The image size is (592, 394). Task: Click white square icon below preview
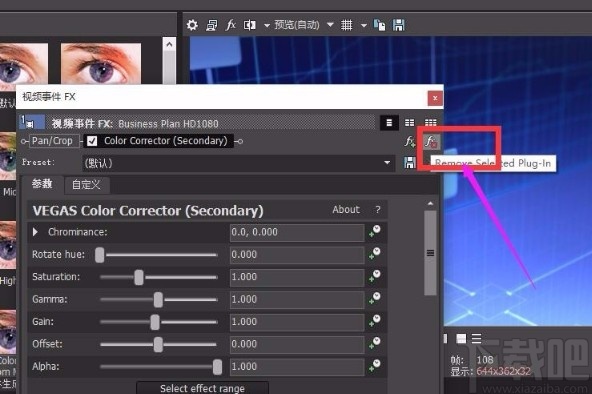tap(461, 338)
